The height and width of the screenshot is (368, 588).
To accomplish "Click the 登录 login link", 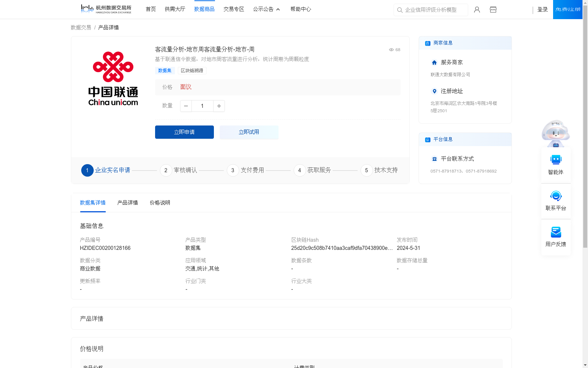I will (542, 10).
